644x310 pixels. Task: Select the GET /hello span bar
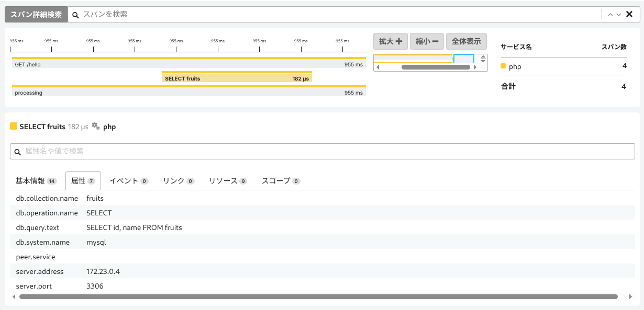point(189,62)
